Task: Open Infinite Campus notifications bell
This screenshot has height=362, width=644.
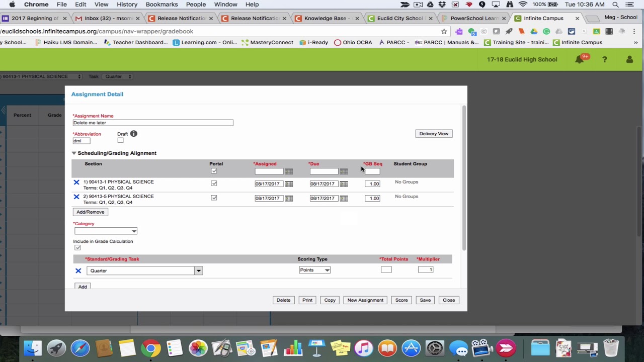Action: point(580,59)
